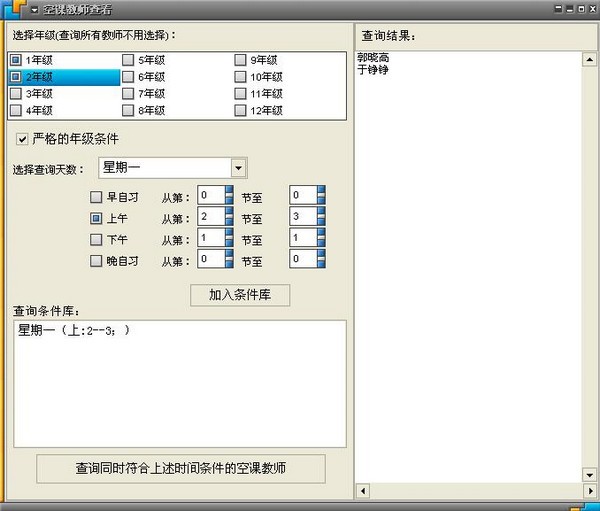Uncheck the 1年级 grade checkbox

click(x=15, y=60)
